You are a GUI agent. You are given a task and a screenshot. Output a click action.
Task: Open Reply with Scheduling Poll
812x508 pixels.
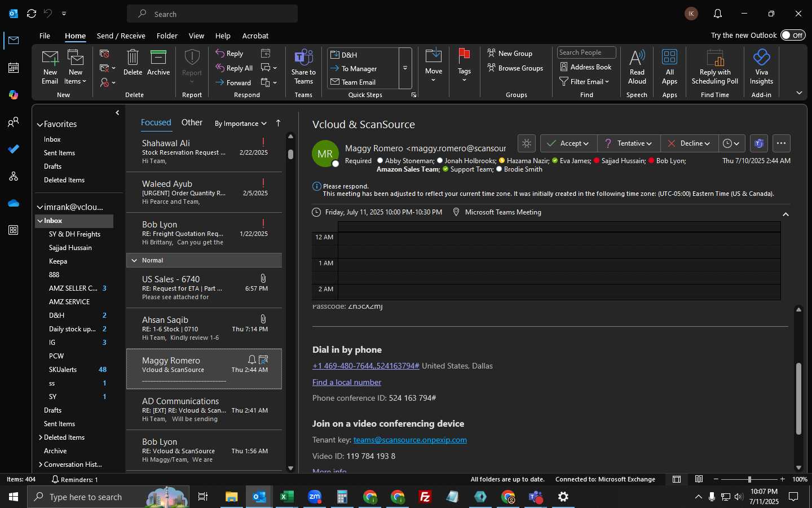[x=715, y=67]
